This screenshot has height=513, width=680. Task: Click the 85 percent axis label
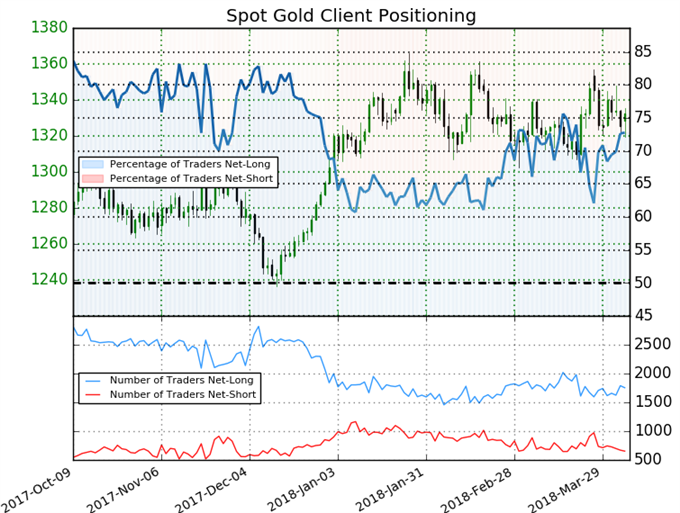pos(643,52)
